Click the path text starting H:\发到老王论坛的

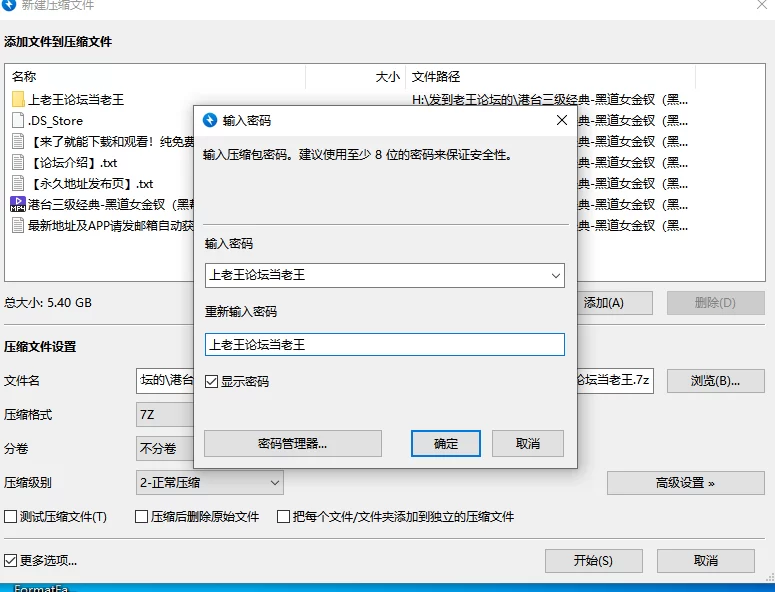pyautogui.click(x=550, y=100)
